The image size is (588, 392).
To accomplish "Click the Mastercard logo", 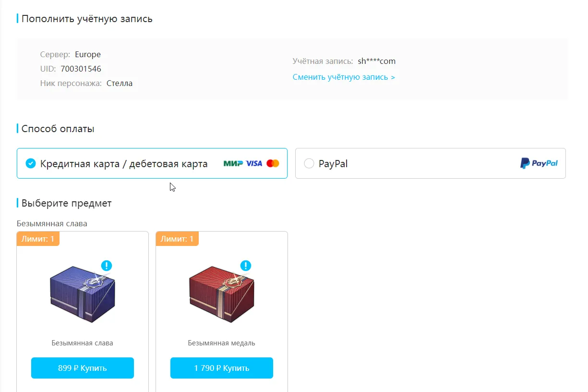I will click(x=273, y=163).
